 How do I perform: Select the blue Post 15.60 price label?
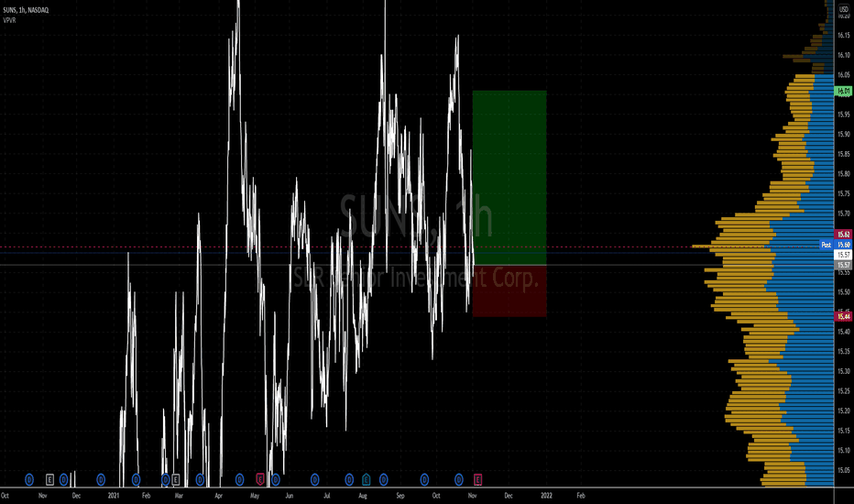(x=836, y=245)
